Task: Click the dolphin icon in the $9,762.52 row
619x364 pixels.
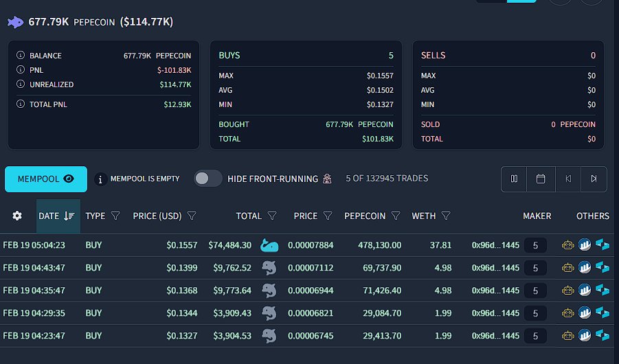Action: coord(269,268)
